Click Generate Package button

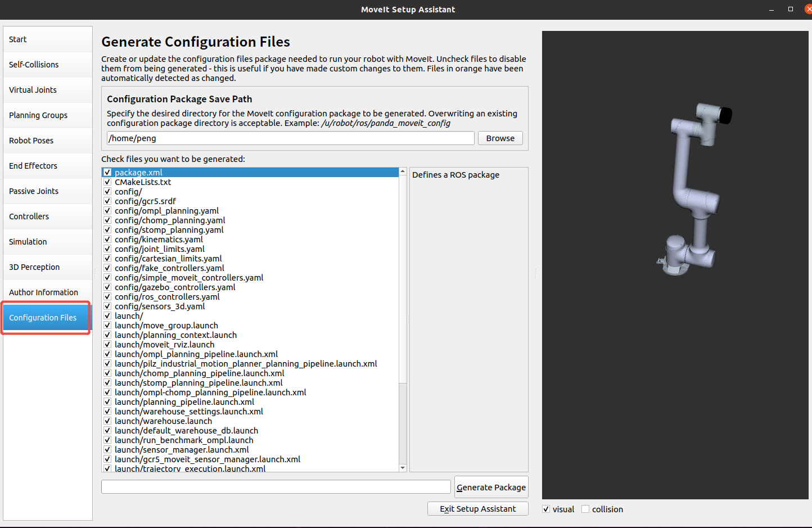tap(491, 488)
